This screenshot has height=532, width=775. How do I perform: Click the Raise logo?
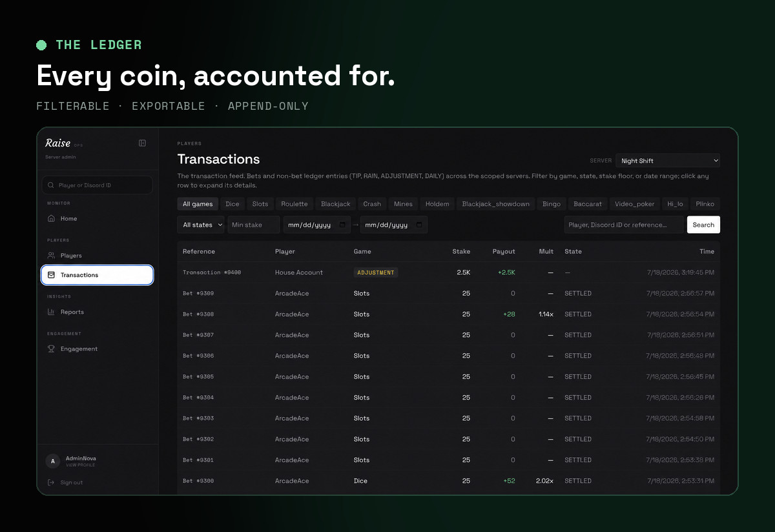57,143
